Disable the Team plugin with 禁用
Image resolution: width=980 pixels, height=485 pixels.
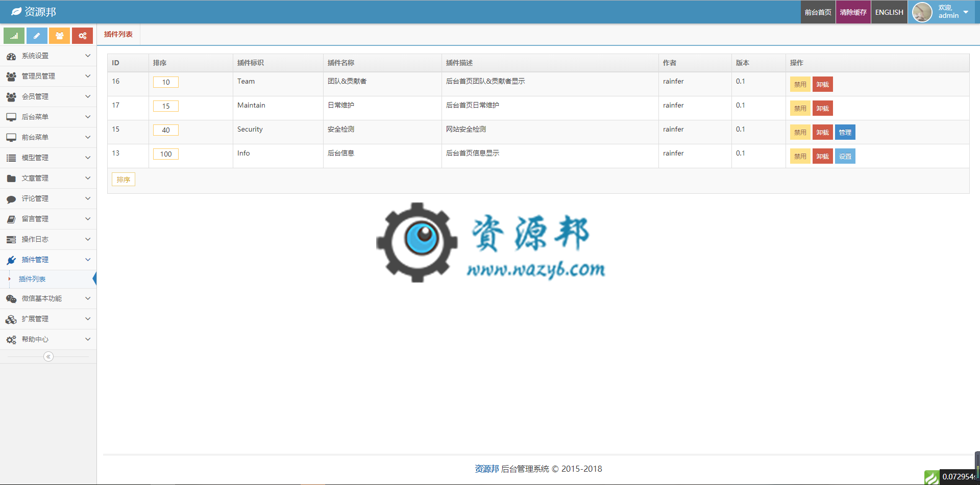800,84
